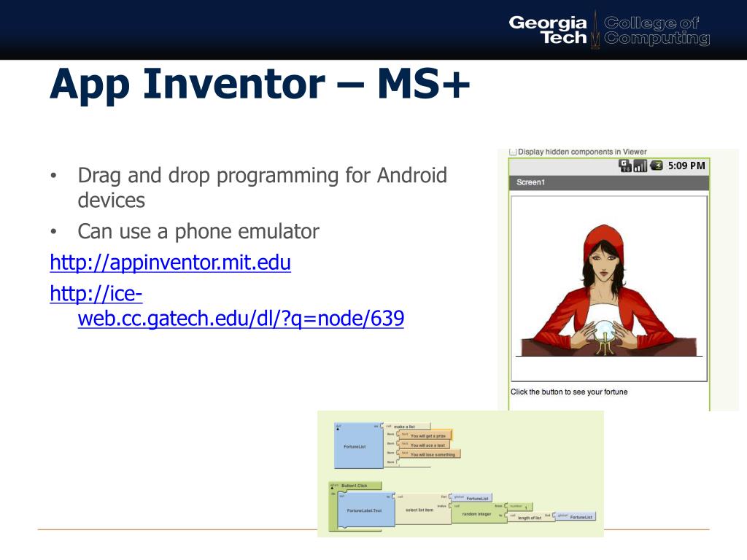Select the select list item block
The height and width of the screenshot is (560, 747).
pyautogui.click(x=423, y=510)
